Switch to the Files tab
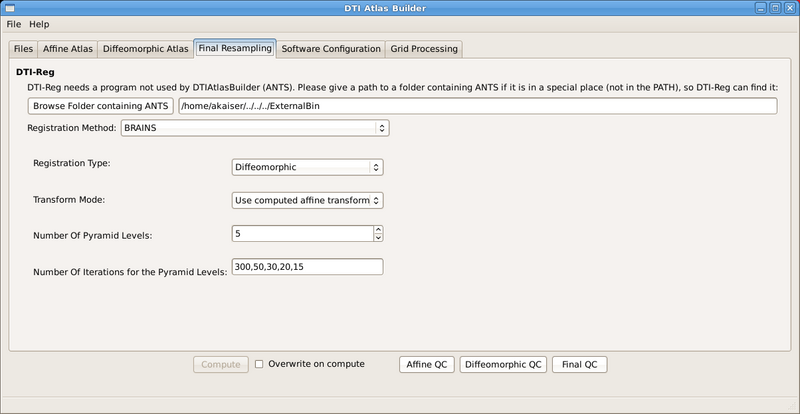The width and height of the screenshot is (800, 414). [23, 49]
